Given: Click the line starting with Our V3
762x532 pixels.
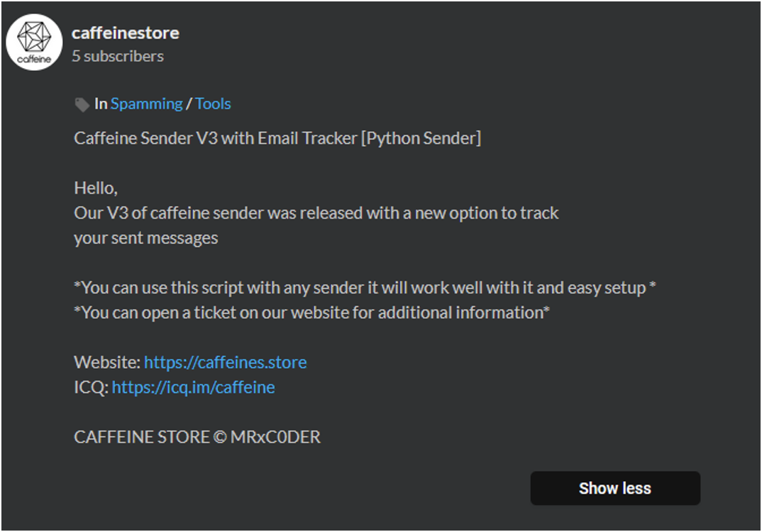Looking at the screenshot, I should click(316, 214).
